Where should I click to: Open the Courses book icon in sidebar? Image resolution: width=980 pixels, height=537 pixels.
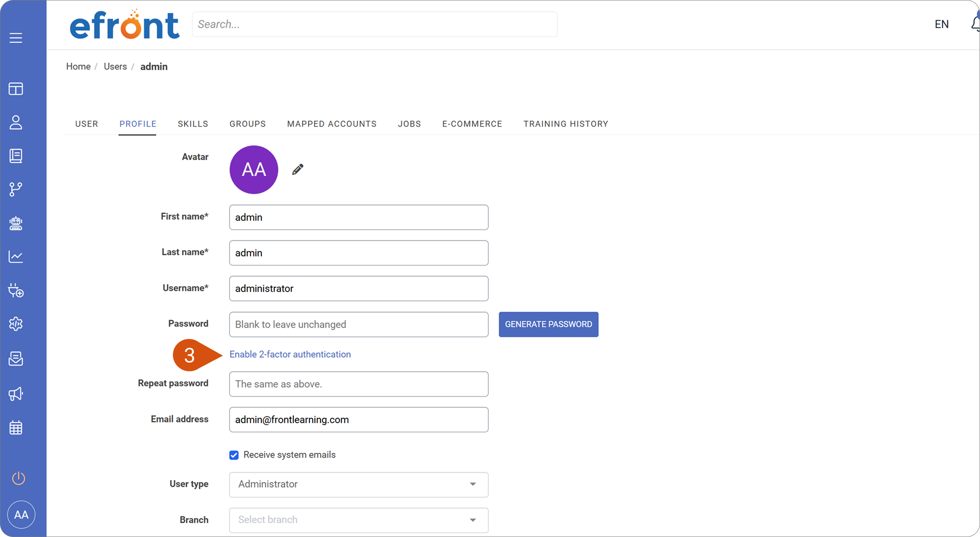click(16, 156)
